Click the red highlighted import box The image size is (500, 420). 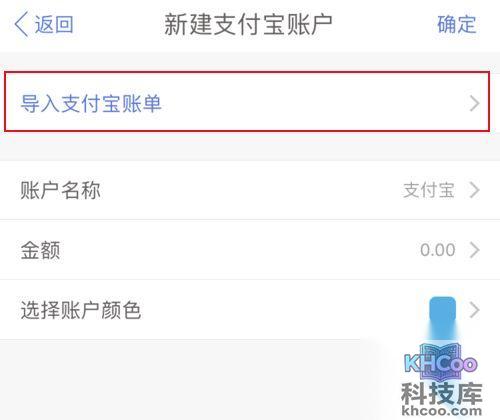pos(247,101)
